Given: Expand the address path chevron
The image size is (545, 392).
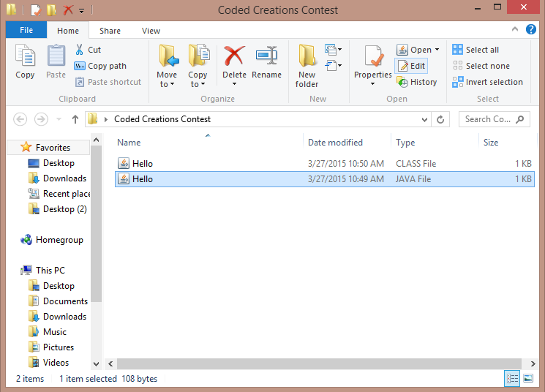Looking at the screenshot, I should click(x=105, y=119).
